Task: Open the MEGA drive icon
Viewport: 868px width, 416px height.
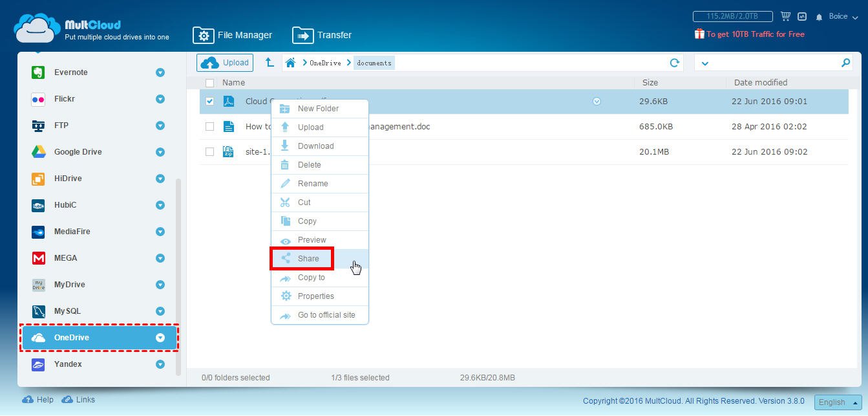Action: click(x=38, y=258)
